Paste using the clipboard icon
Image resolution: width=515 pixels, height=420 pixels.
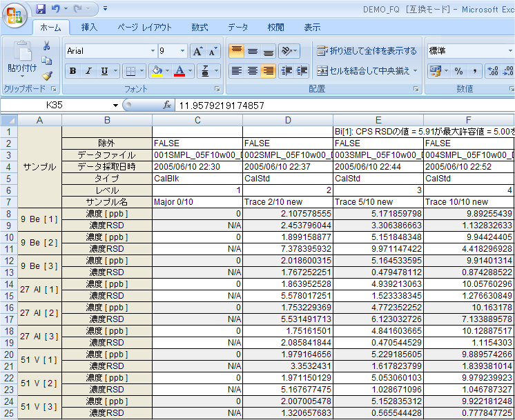click(22, 51)
